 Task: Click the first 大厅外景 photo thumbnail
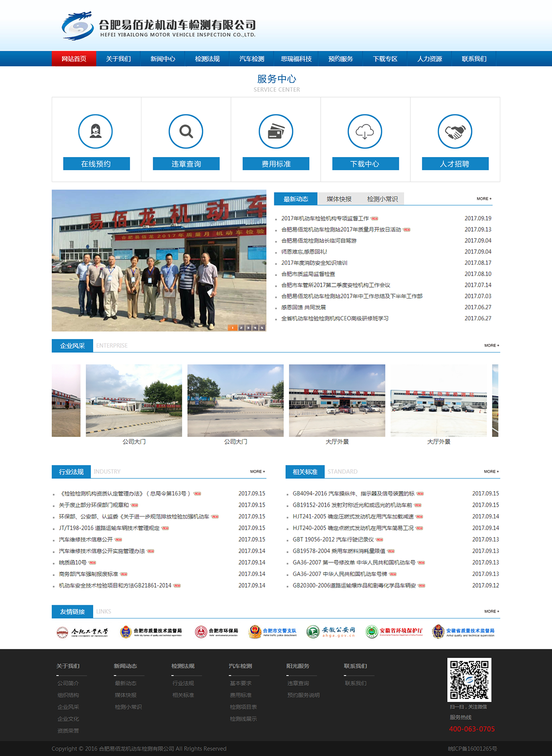(x=337, y=400)
